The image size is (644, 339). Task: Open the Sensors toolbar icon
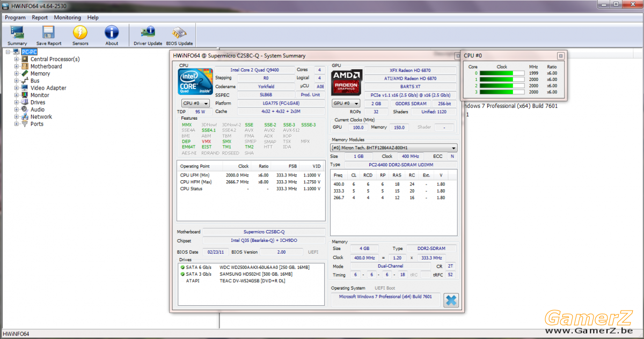(80, 35)
